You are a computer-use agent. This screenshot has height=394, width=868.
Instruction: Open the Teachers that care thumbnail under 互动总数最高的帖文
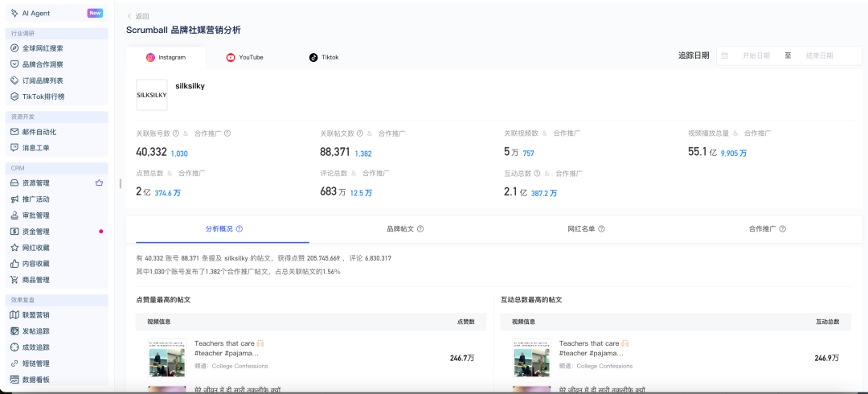coord(532,359)
